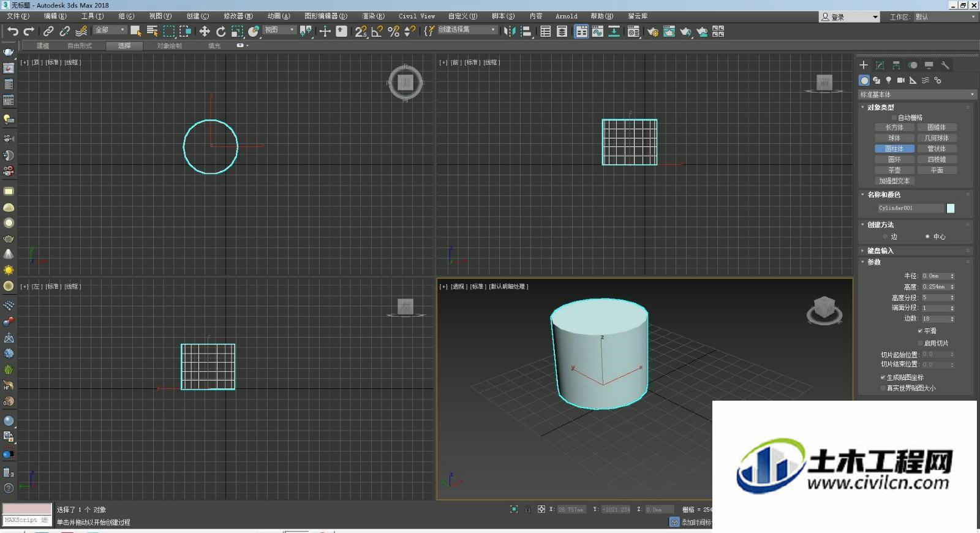Click the 球体 object button
Screen dimensions: 980x533
[894, 138]
